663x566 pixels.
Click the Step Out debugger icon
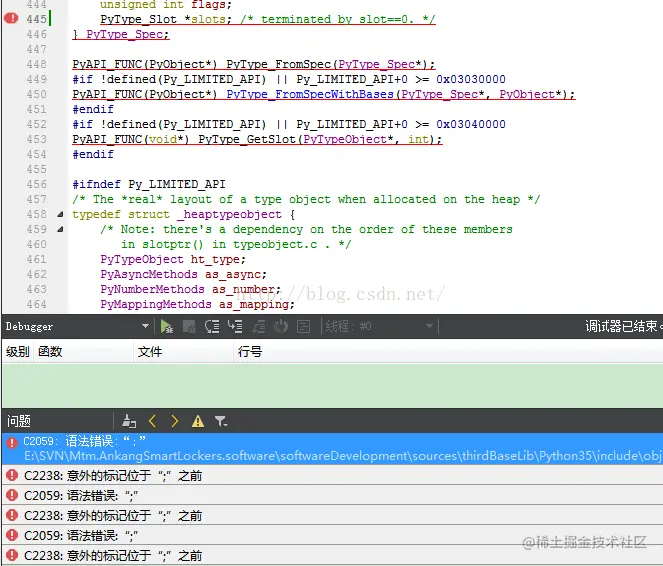point(258,326)
